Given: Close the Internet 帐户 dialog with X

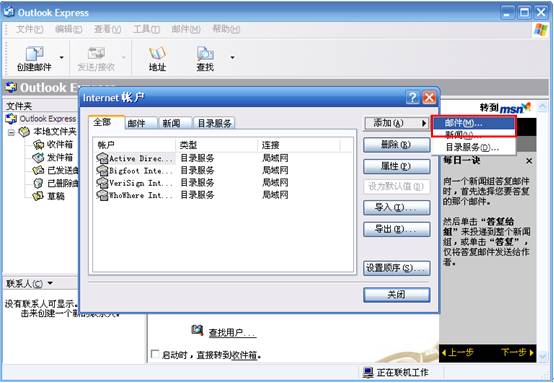Looking at the screenshot, I should tap(429, 97).
